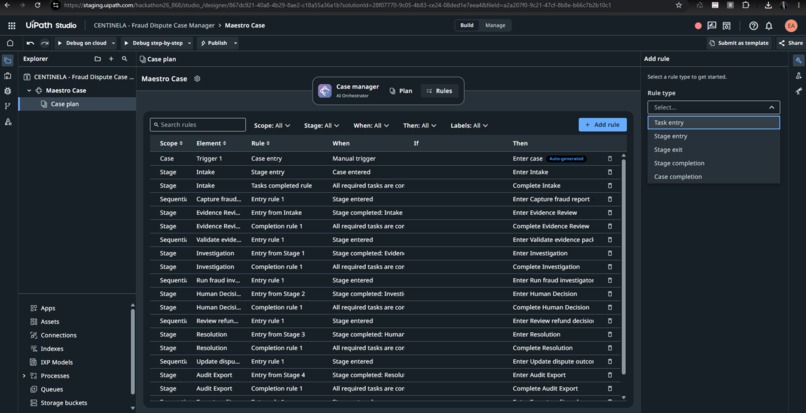Click the rules table vertical scrollbar
The image size is (806, 413).
click(x=624, y=266)
